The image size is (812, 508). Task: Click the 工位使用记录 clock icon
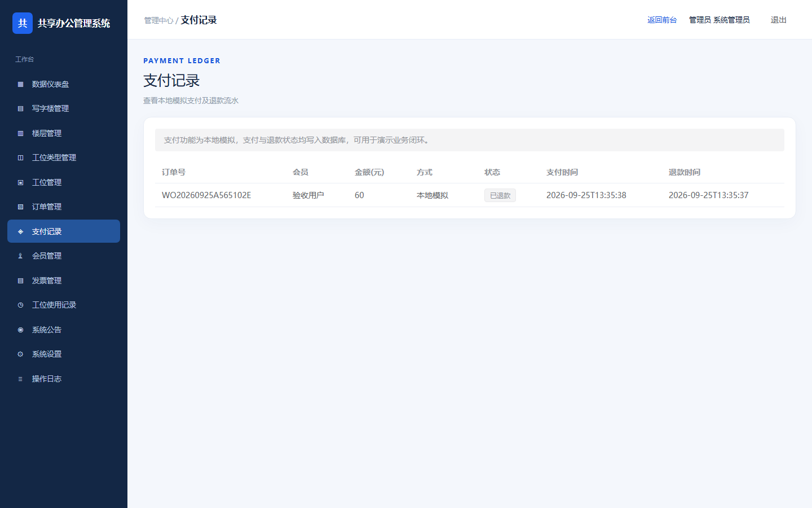tap(20, 305)
